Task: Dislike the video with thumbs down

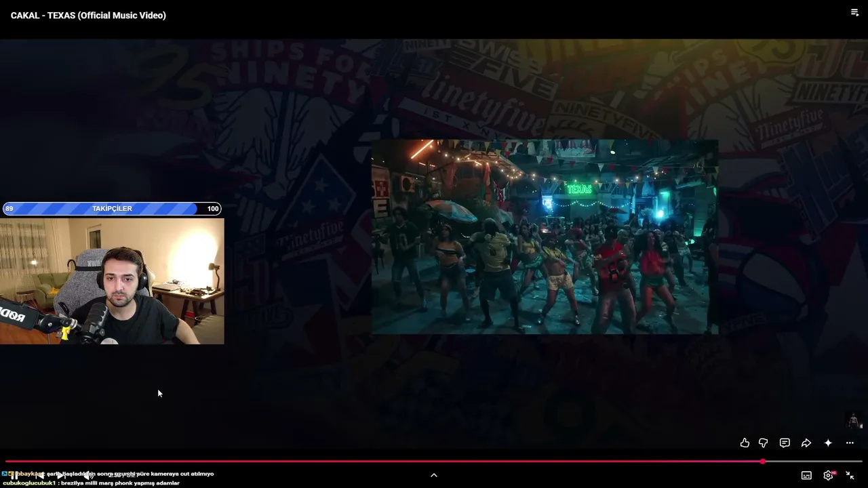Action: [763, 443]
